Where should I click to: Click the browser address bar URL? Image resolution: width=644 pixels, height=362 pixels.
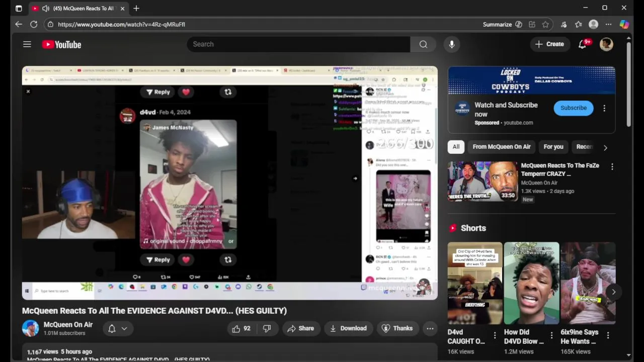click(x=121, y=24)
